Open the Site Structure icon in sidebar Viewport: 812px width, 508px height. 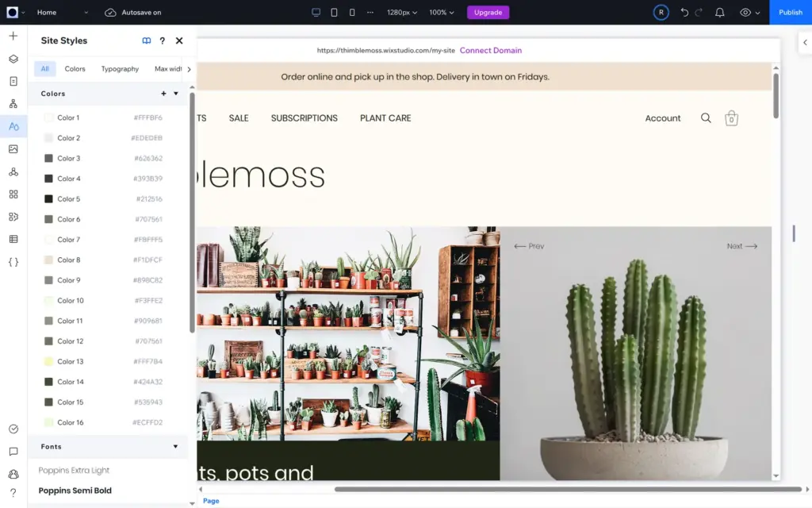coord(13,104)
